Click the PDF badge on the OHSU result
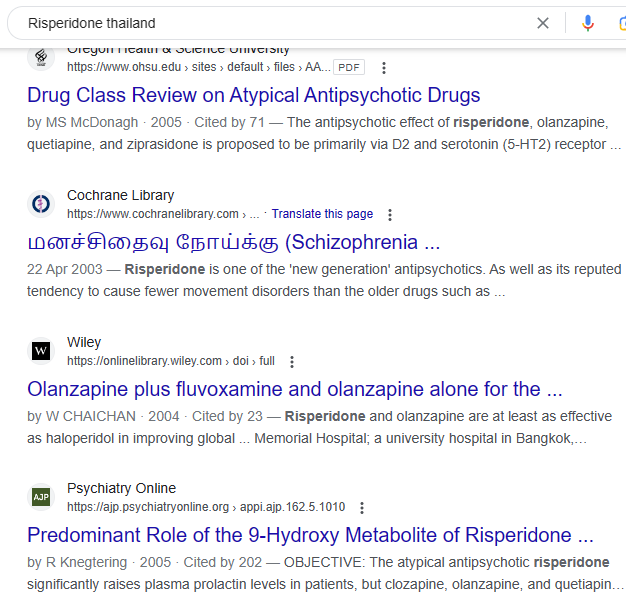This screenshot has height=602, width=626. coord(349,67)
